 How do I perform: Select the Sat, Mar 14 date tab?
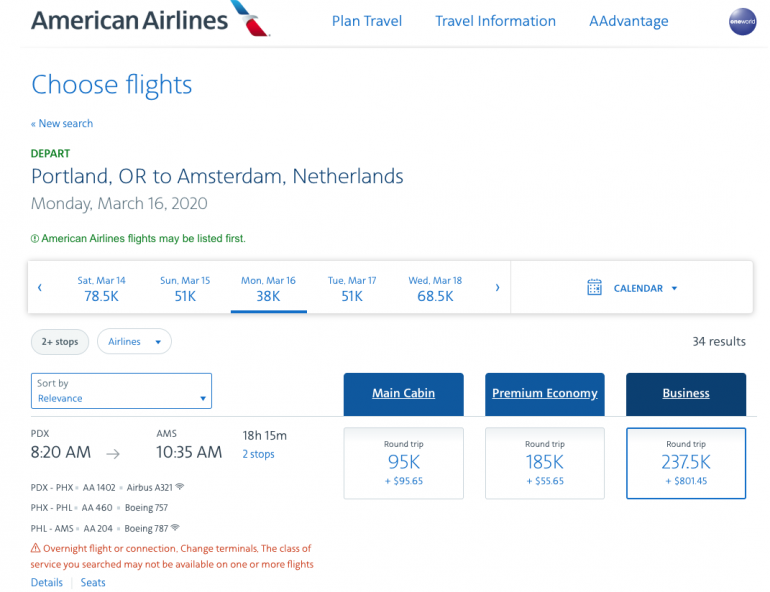(x=101, y=288)
